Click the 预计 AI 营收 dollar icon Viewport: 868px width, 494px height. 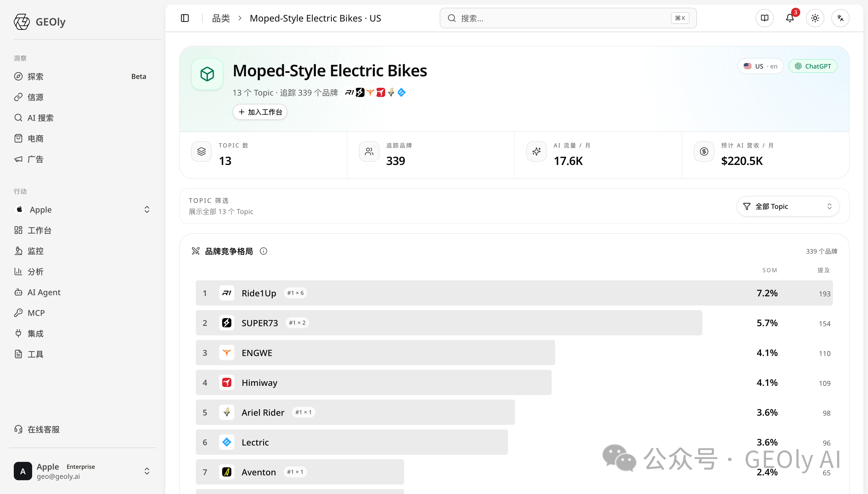point(704,151)
